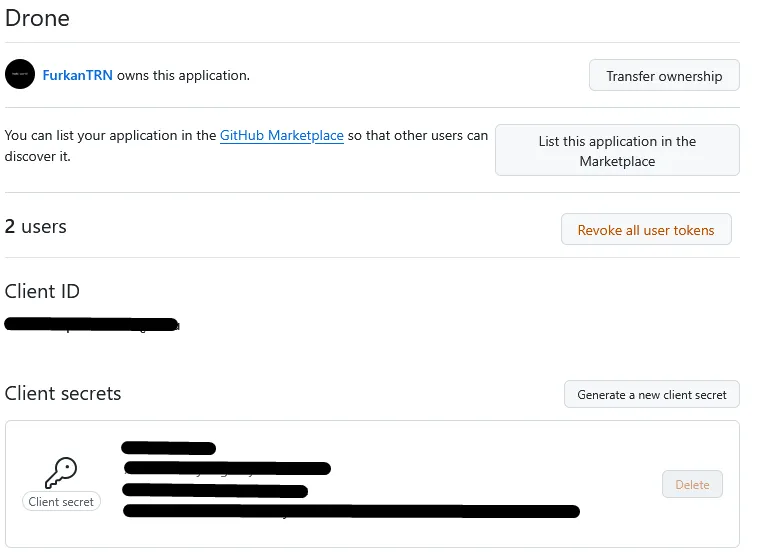This screenshot has height=554, width=761.
Task: Generate a new client secret
Action: tap(652, 394)
